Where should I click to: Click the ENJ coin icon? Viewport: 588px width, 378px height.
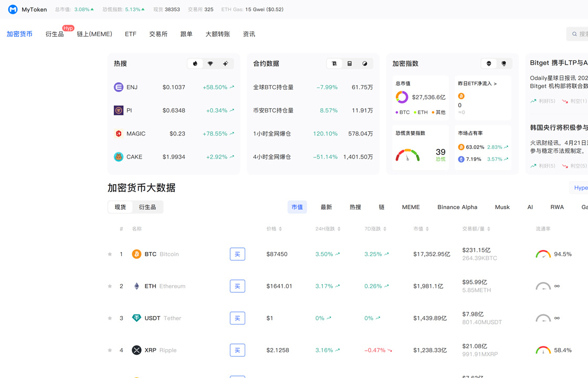pos(119,87)
